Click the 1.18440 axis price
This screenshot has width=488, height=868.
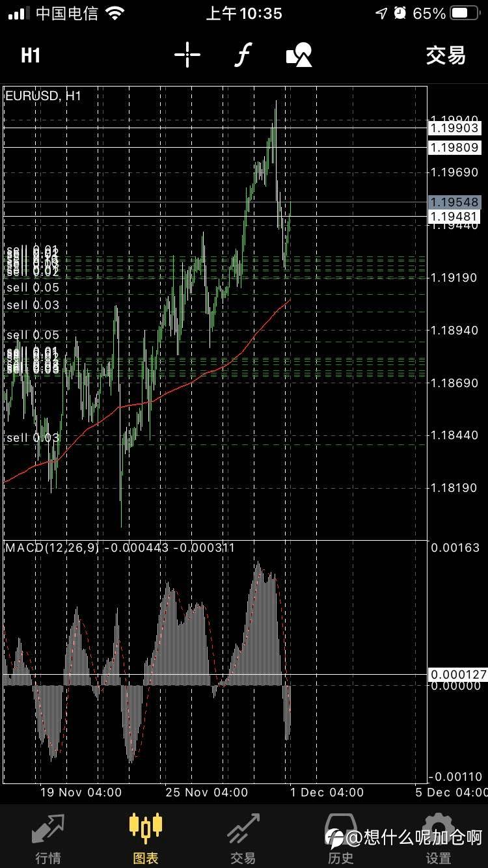(455, 435)
